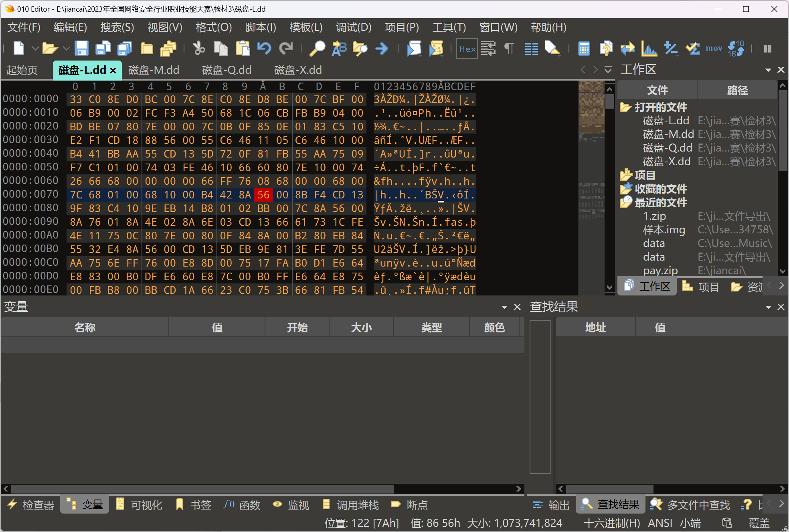
Task: Toggle the Hex edit mode button
Action: pos(467,49)
